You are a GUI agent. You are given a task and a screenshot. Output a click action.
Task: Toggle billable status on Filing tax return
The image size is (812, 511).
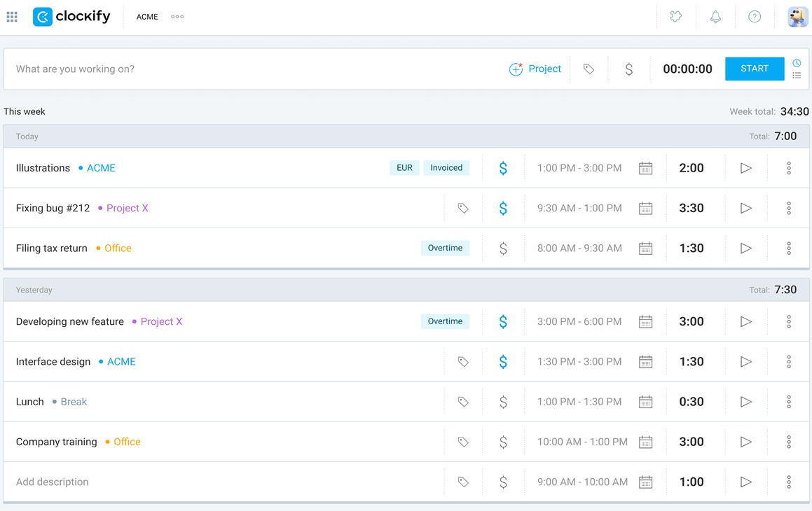coord(502,248)
